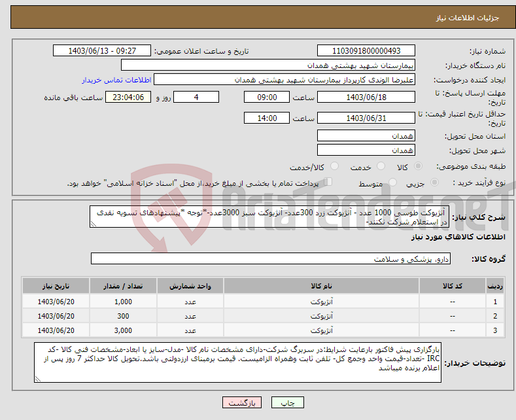The image size is (516, 420).
Task: Select the کالا/خدمت radio button
Action: [334, 166]
